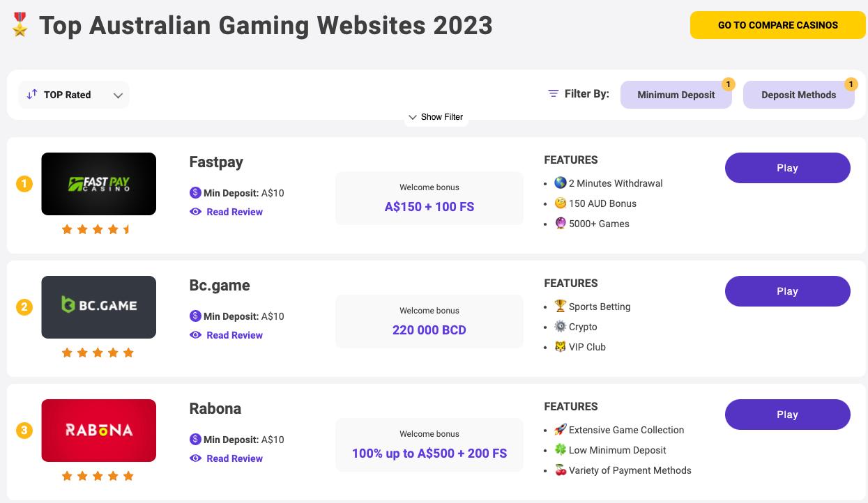Click the Rabona logo
The width and height of the screenshot is (868, 503).
click(99, 431)
